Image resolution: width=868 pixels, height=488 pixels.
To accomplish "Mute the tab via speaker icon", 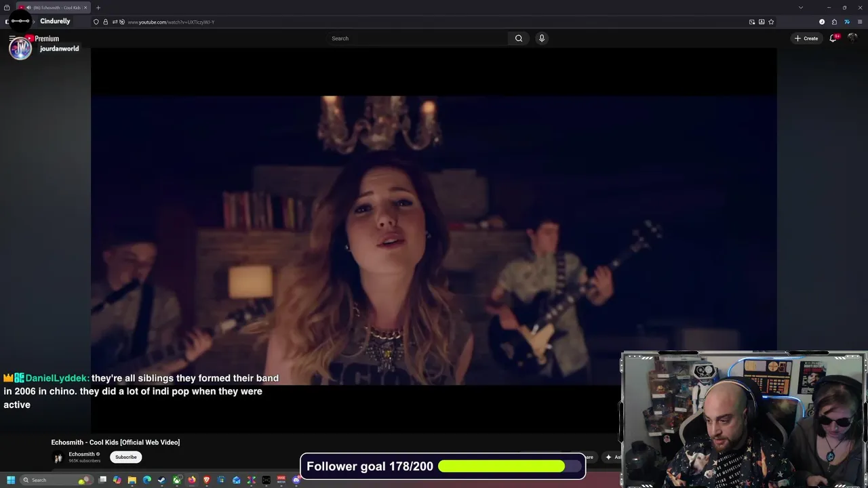I will point(28,7).
